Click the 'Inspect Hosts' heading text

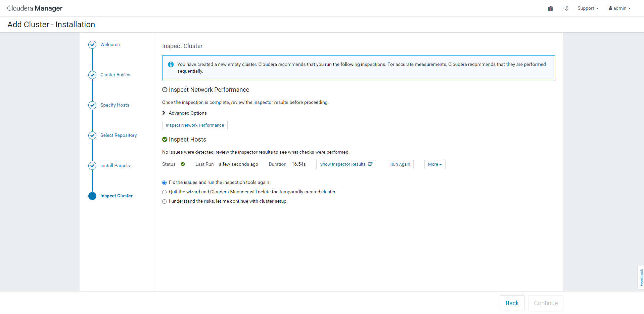click(187, 140)
